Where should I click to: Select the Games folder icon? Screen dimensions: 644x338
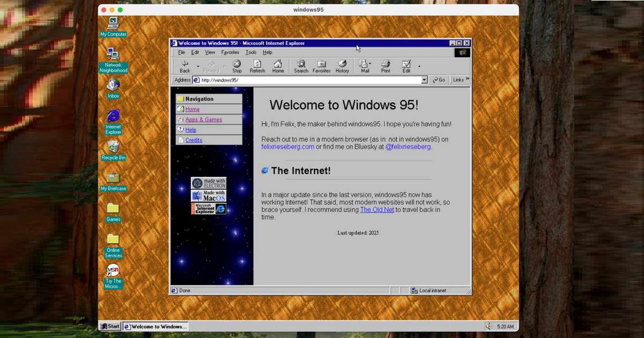point(113,212)
